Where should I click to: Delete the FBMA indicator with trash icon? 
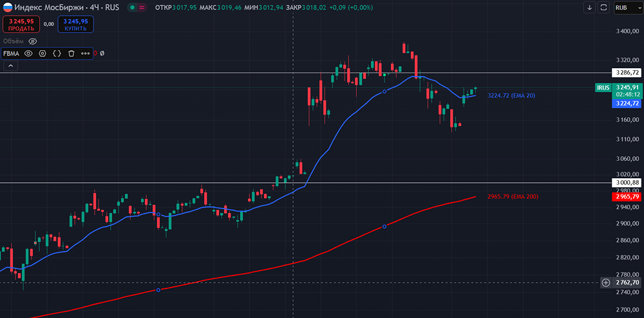coord(71,53)
